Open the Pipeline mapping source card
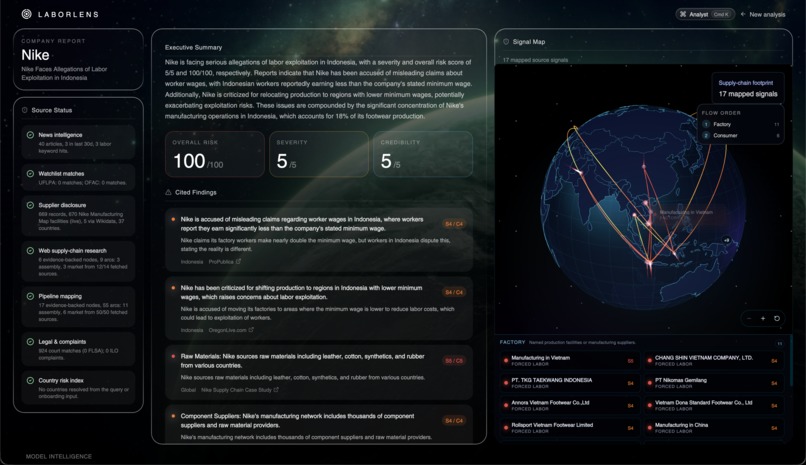This screenshot has height=465, width=806. pos(78,307)
